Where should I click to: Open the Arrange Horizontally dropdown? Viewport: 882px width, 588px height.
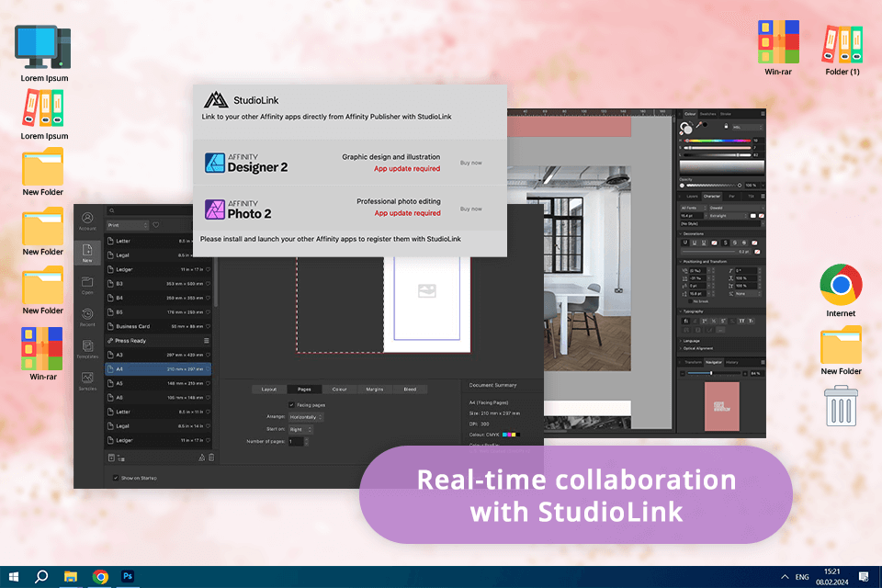click(306, 417)
